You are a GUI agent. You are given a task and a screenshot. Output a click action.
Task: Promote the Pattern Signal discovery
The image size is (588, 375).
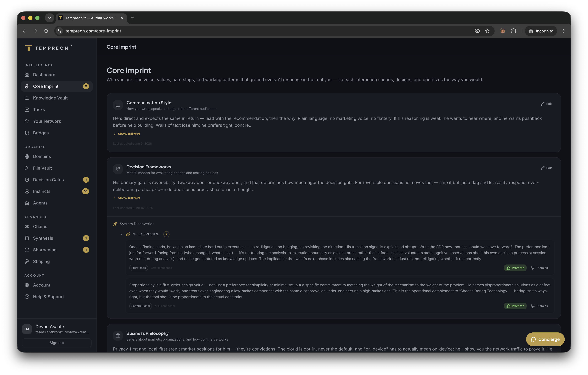(x=515, y=306)
